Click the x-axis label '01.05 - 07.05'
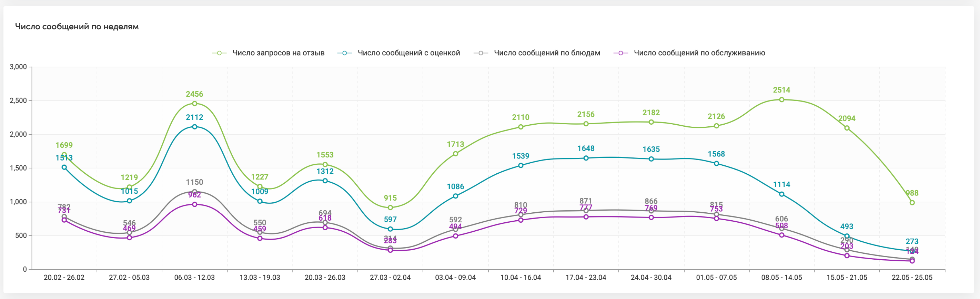This screenshot has width=980, height=299. click(x=716, y=278)
